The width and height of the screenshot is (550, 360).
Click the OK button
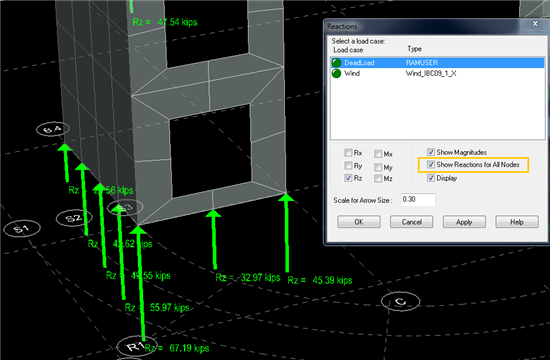[359, 222]
